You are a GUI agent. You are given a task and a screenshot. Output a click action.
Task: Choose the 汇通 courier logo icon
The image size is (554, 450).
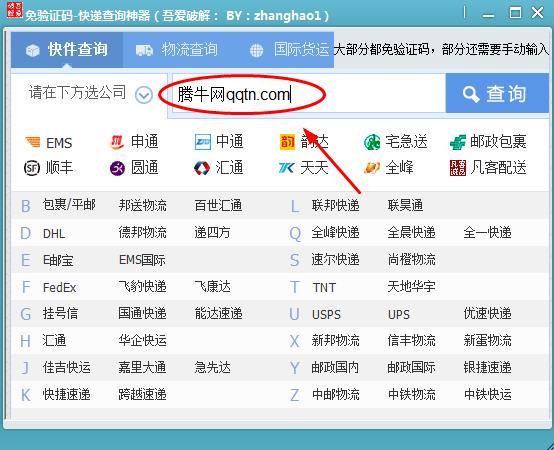coord(202,168)
